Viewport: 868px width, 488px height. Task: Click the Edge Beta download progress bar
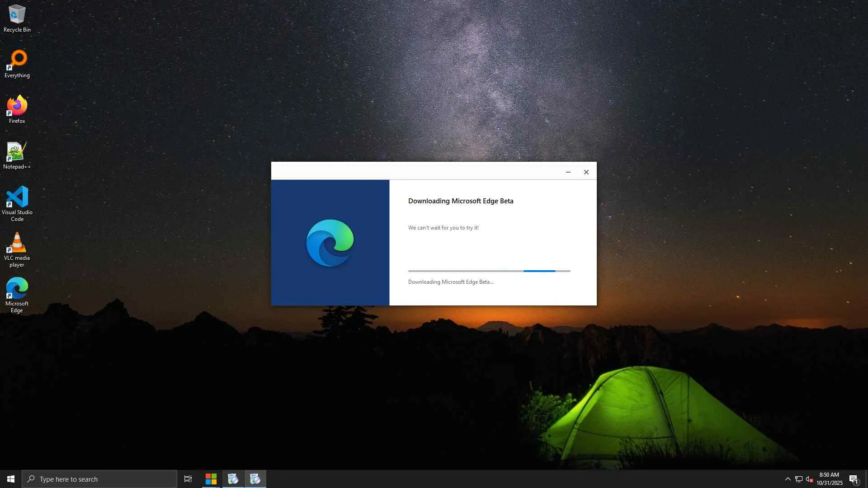[489, 271]
